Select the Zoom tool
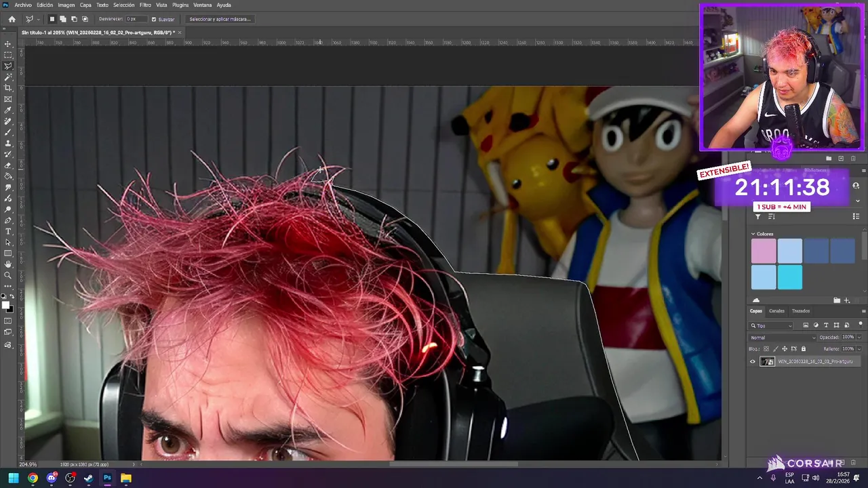868x488 pixels. [8, 275]
